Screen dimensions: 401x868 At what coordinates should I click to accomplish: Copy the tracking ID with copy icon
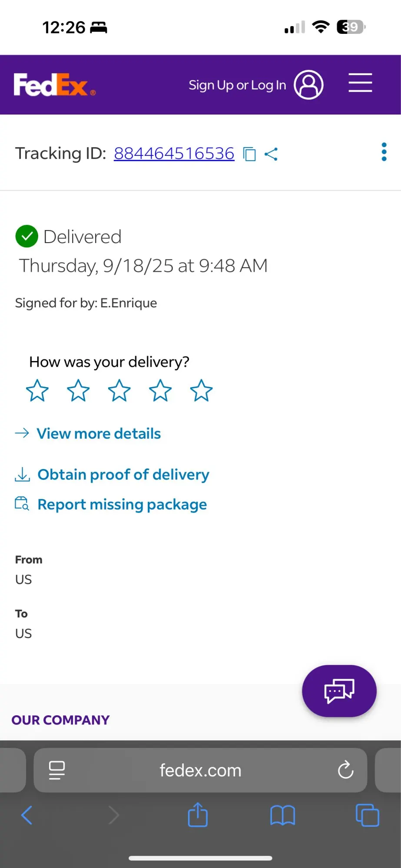[x=249, y=154]
